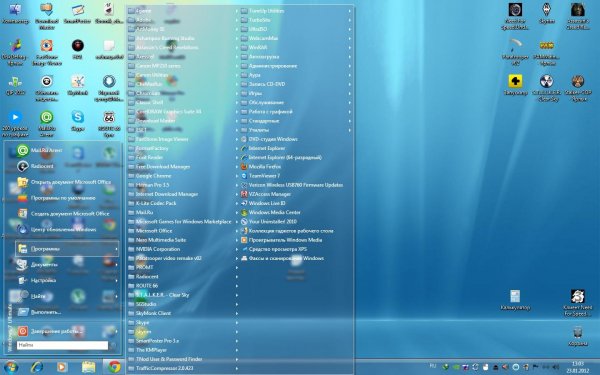Click Открыть документ Microsoft Office

(64, 182)
